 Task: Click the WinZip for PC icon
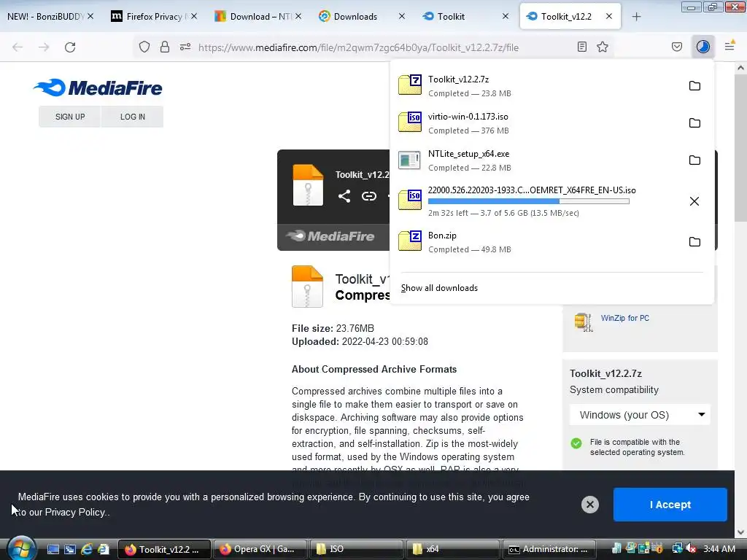coord(583,322)
